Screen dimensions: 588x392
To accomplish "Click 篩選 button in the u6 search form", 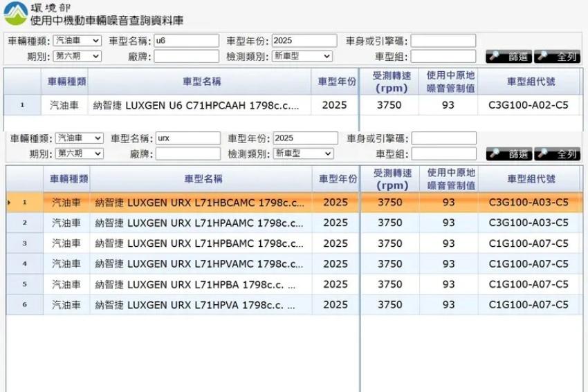I will (x=508, y=57).
